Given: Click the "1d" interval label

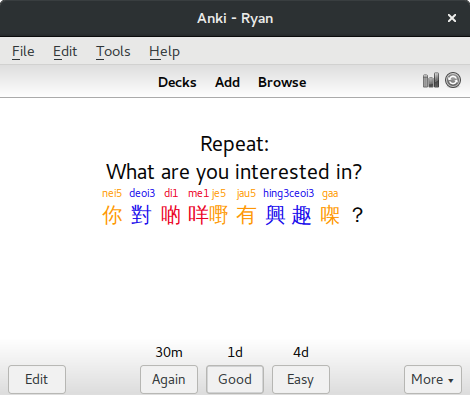Looking at the screenshot, I should click(235, 352).
